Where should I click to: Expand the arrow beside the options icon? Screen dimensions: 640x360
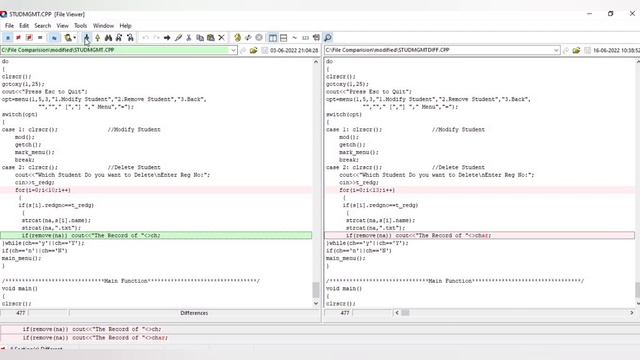pyautogui.click(x=75, y=38)
